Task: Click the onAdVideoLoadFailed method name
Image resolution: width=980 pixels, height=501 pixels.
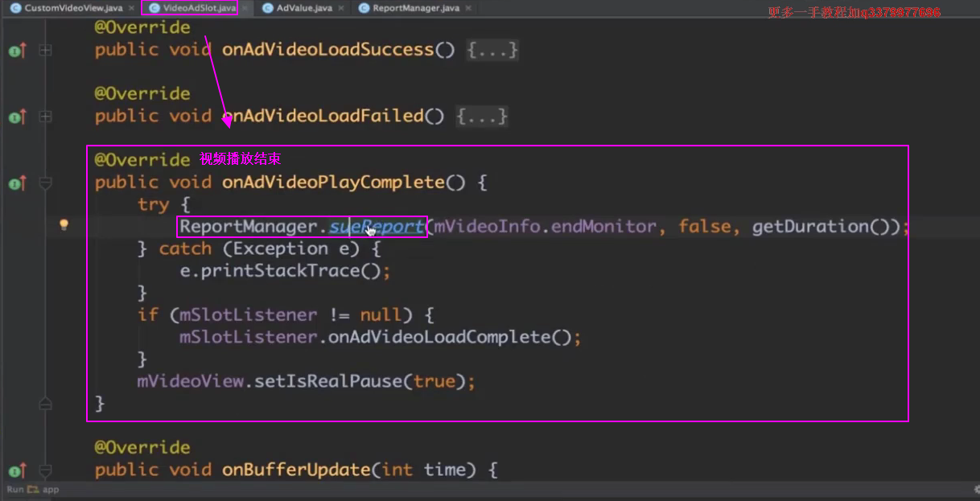Action: click(323, 116)
